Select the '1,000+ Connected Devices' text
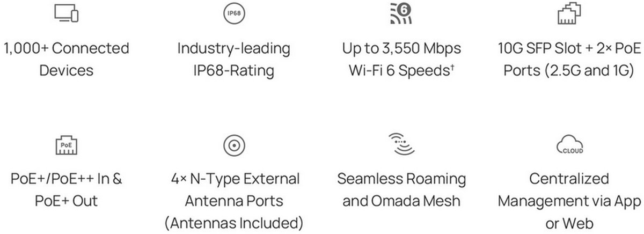 tap(67, 59)
